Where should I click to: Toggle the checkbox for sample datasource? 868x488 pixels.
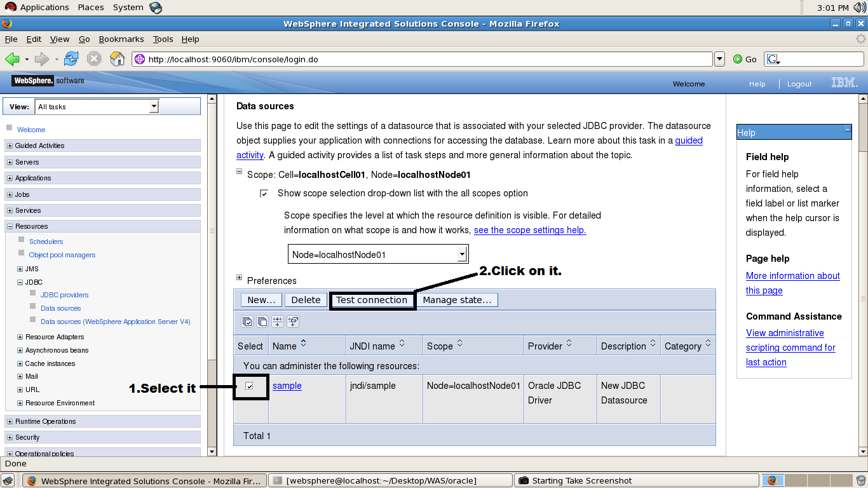pyautogui.click(x=250, y=386)
